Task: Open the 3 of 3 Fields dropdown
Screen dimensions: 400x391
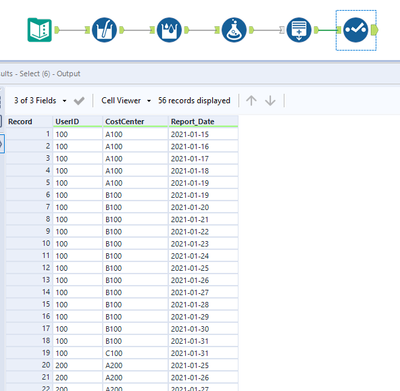Action: point(40,100)
